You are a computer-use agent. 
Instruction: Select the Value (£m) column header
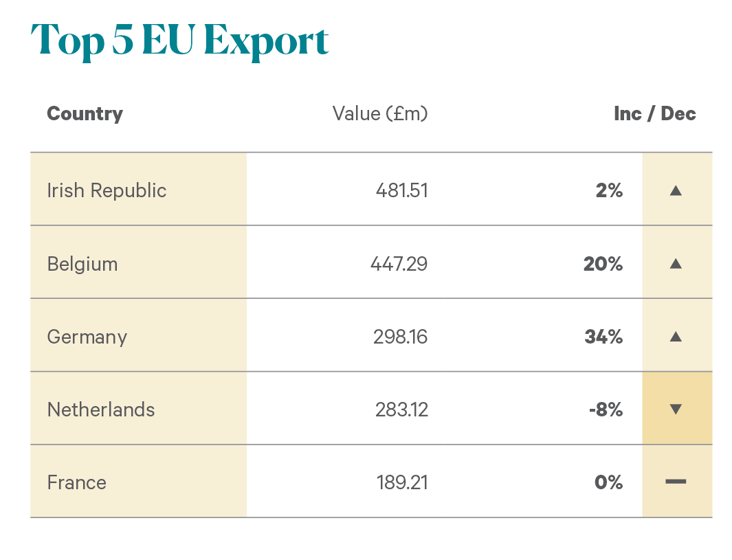click(380, 114)
